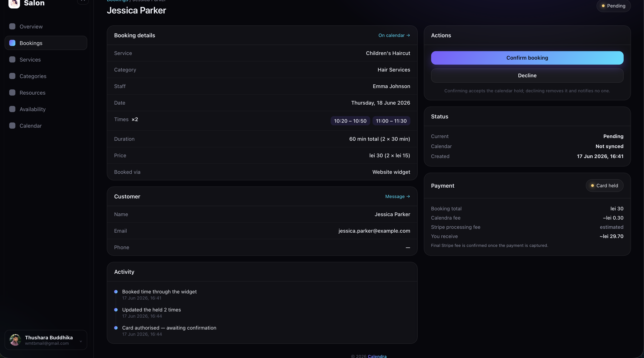This screenshot has width=644, height=358.
Task: Go to the Categories section
Action: pos(46,76)
